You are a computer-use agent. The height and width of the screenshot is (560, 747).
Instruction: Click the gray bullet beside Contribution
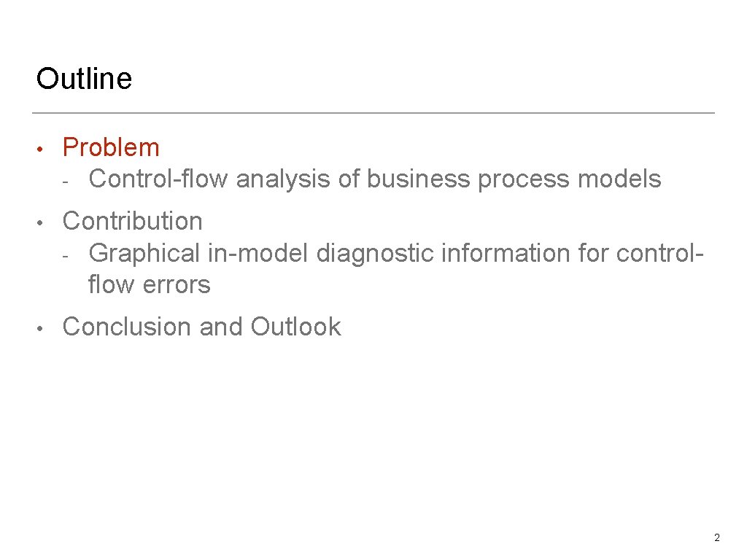(40, 223)
